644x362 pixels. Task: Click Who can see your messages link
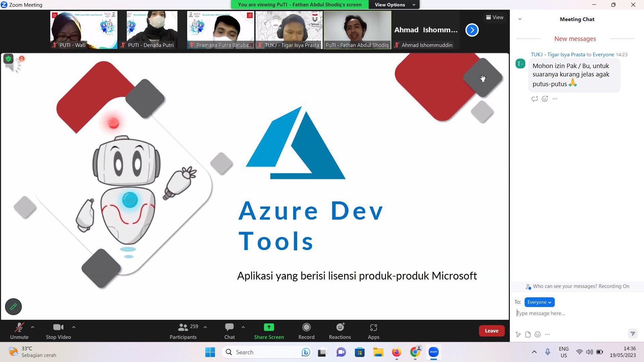point(565,286)
